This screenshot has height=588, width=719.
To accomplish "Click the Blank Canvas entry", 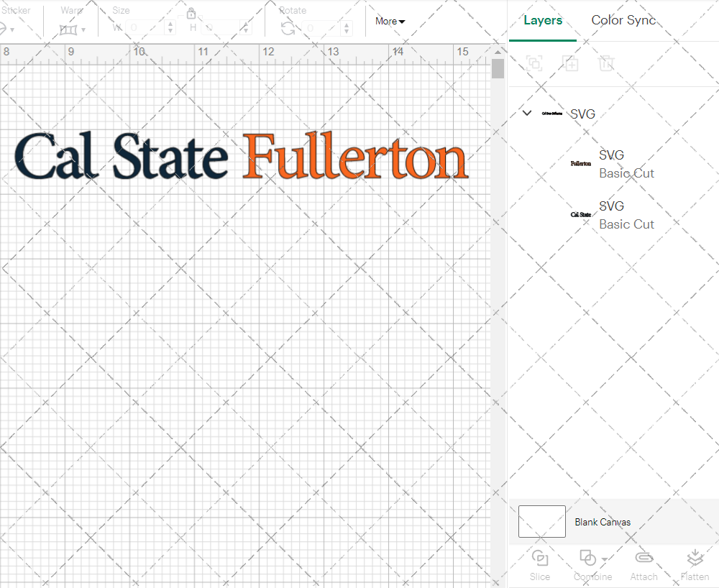I will point(603,522).
